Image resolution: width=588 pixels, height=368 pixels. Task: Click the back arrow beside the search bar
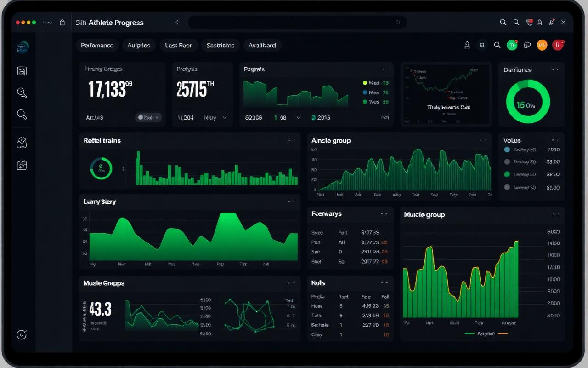[177, 22]
